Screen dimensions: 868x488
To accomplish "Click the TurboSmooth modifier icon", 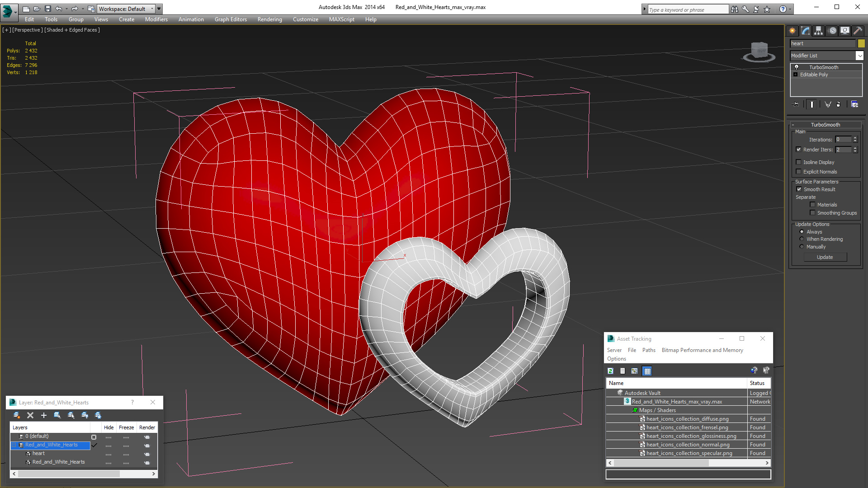I will click(x=797, y=67).
